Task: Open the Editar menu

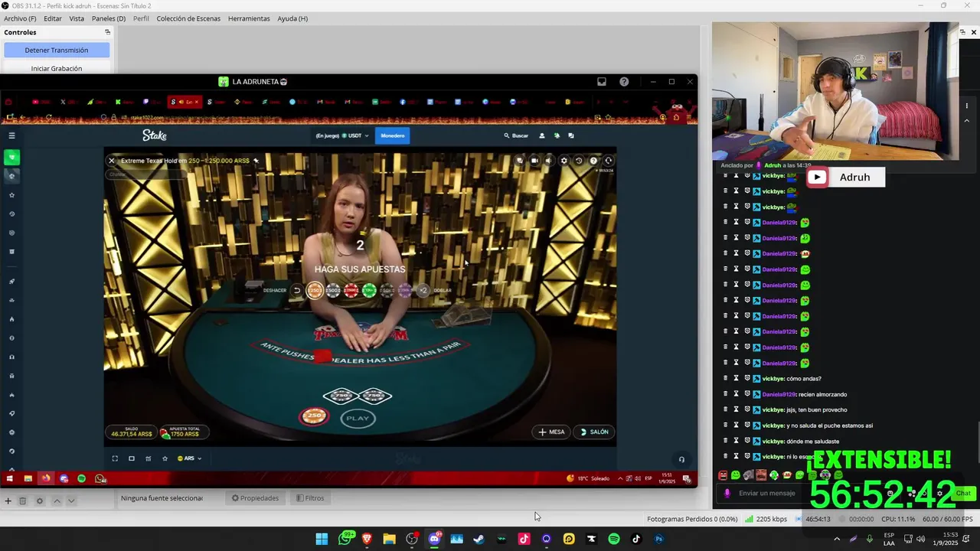Action: pyautogui.click(x=53, y=18)
